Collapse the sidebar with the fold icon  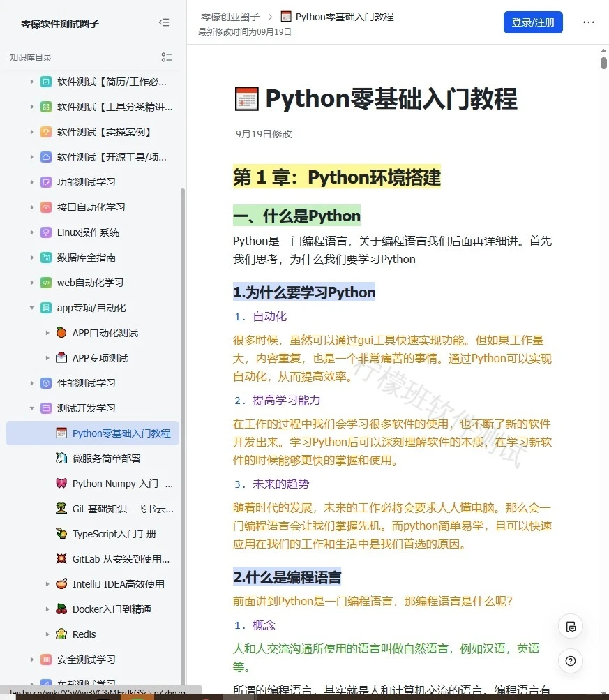pos(164,23)
